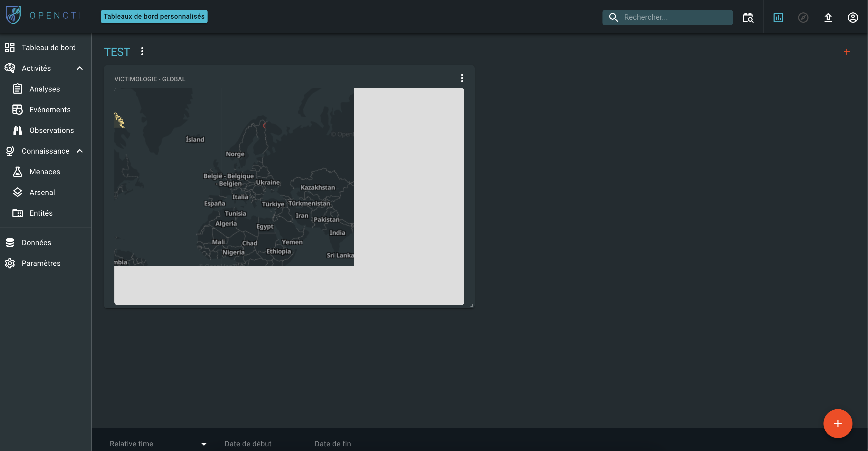The height and width of the screenshot is (451, 868).
Task: Click Tableaux de bord personnalisés button
Action: coord(154,17)
